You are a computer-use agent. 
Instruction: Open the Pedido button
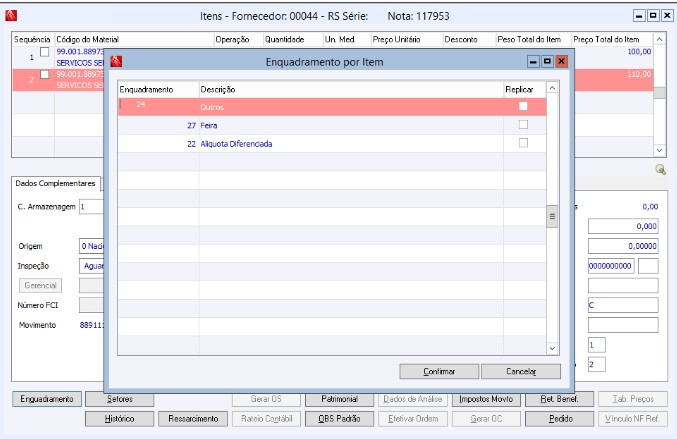(560, 419)
